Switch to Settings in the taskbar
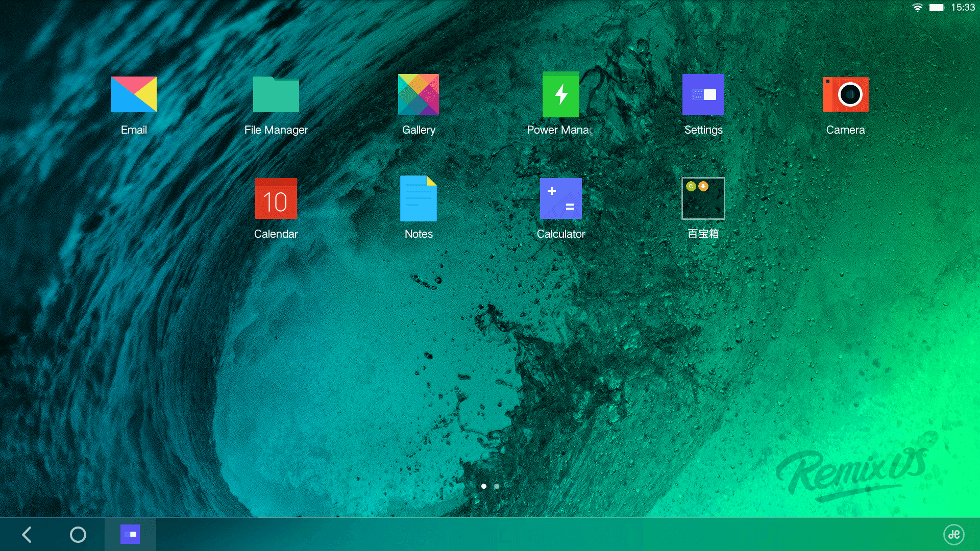The image size is (980, 551). click(130, 534)
